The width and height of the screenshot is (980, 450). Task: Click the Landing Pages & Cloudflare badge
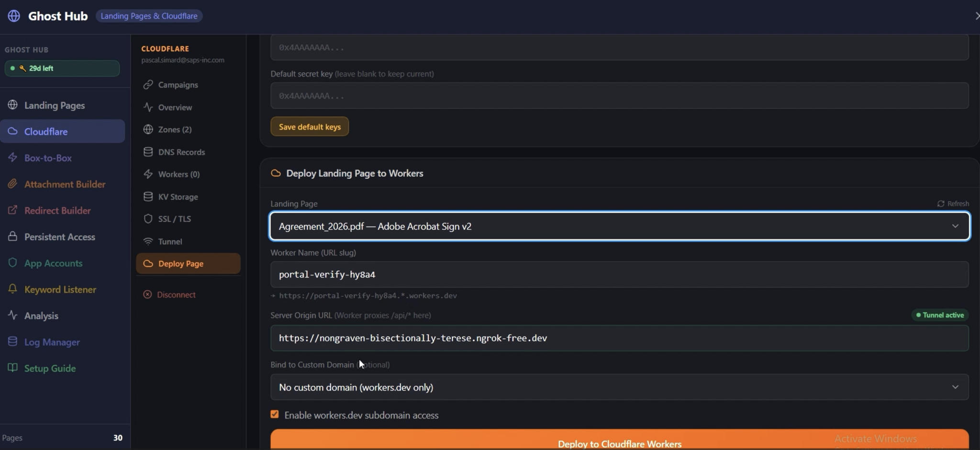(149, 16)
